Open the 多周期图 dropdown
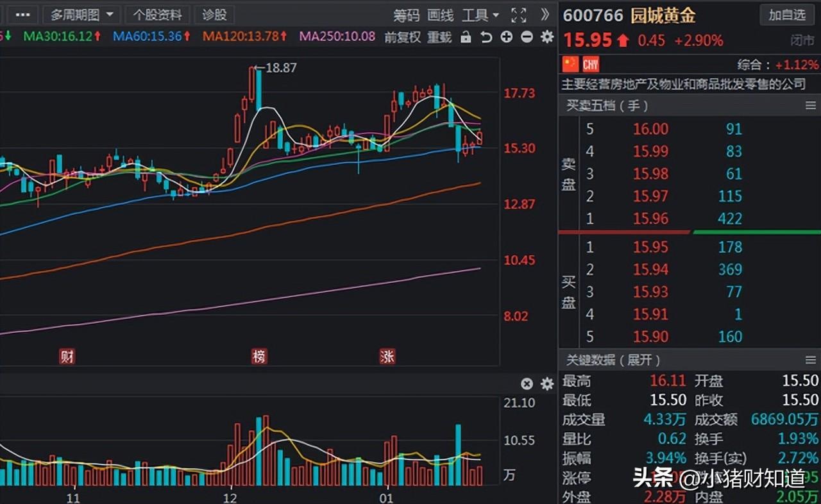Screen dimensions: 821x504 point(81,15)
